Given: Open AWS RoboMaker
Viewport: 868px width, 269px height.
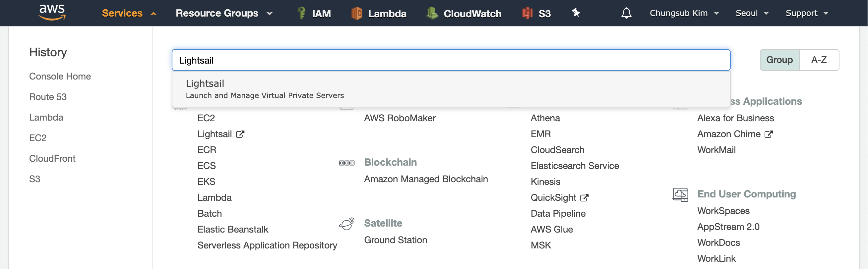Looking at the screenshot, I should [400, 118].
